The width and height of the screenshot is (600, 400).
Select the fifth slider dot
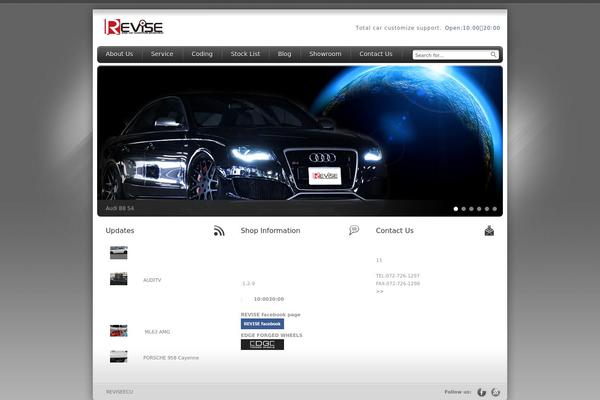487,209
